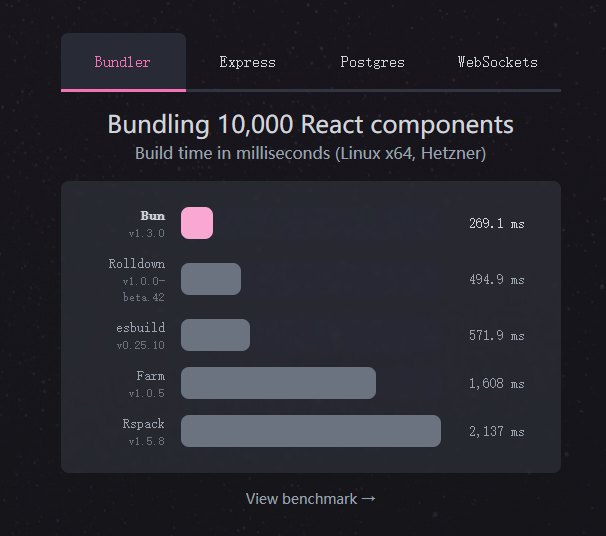606x536 pixels.
Task: Click the 269.1 ms value
Action: click(x=497, y=223)
